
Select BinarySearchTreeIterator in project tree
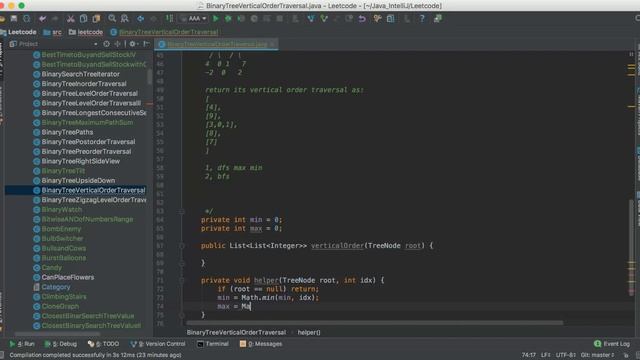(x=80, y=74)
